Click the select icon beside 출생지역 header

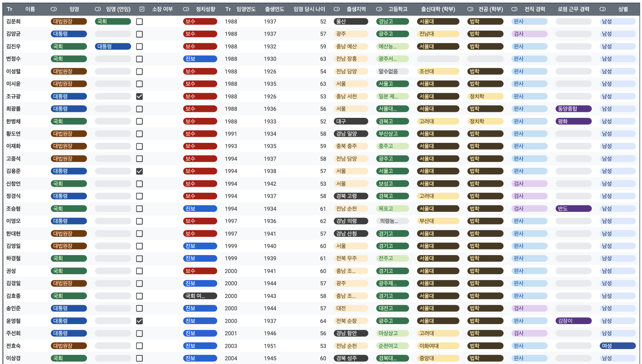(x=337, y=9)
